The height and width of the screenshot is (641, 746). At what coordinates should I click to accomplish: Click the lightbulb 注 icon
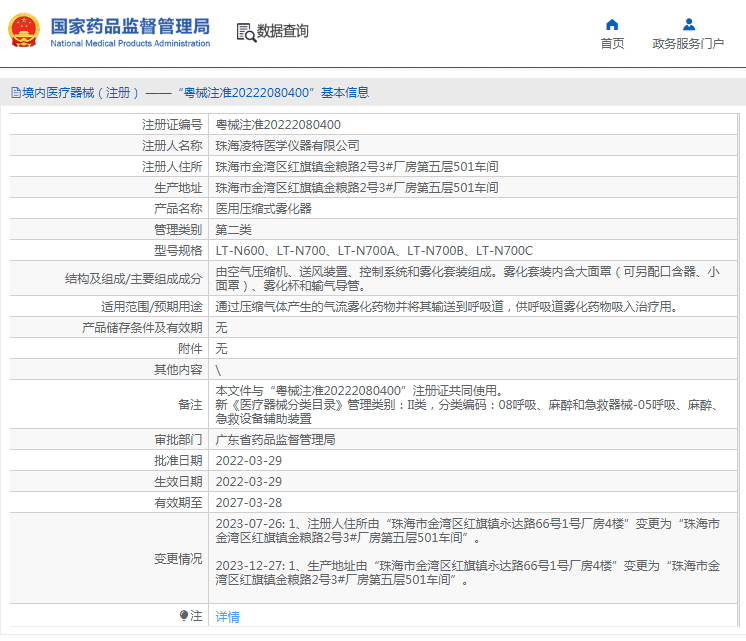tap(184, 616)
